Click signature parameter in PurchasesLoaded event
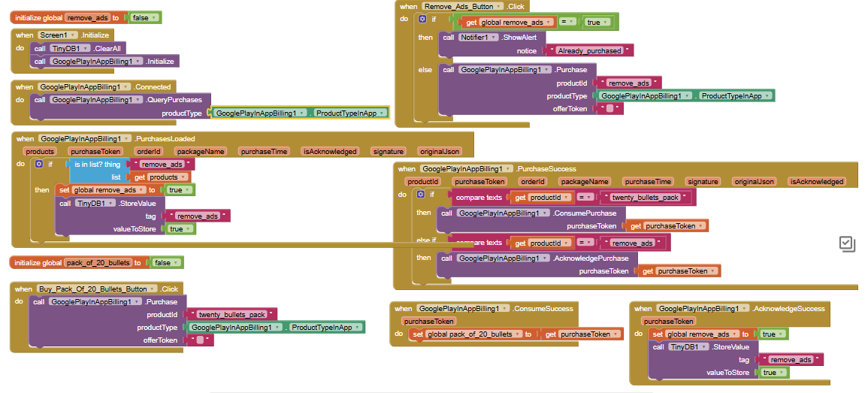The image size is (868, 393). [389, 151]
